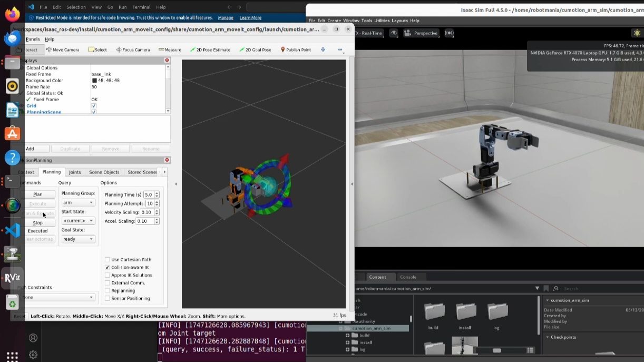The image size is (644, 362).
Task: Enable Use Cartesian Path
Action: click(108, 260)
